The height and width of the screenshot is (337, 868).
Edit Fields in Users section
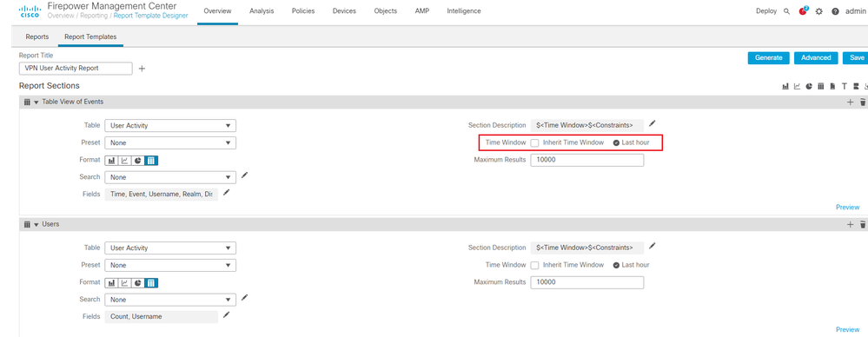coord(226,315)
